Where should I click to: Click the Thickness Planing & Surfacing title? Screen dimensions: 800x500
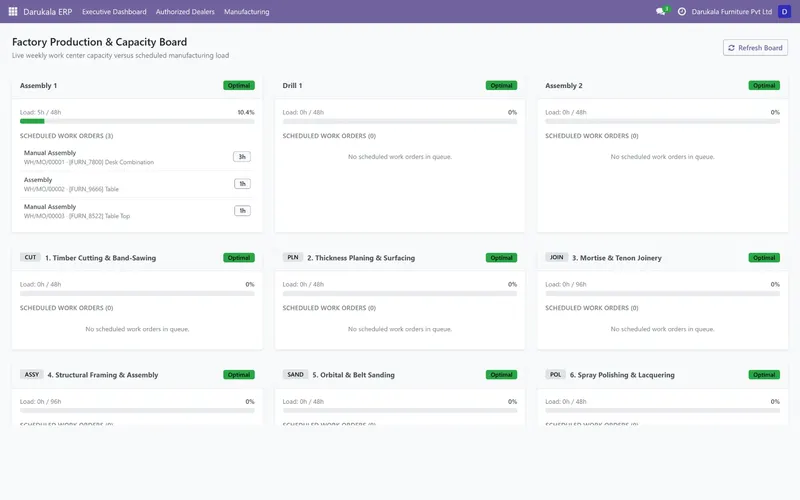(x=361, y=258)
